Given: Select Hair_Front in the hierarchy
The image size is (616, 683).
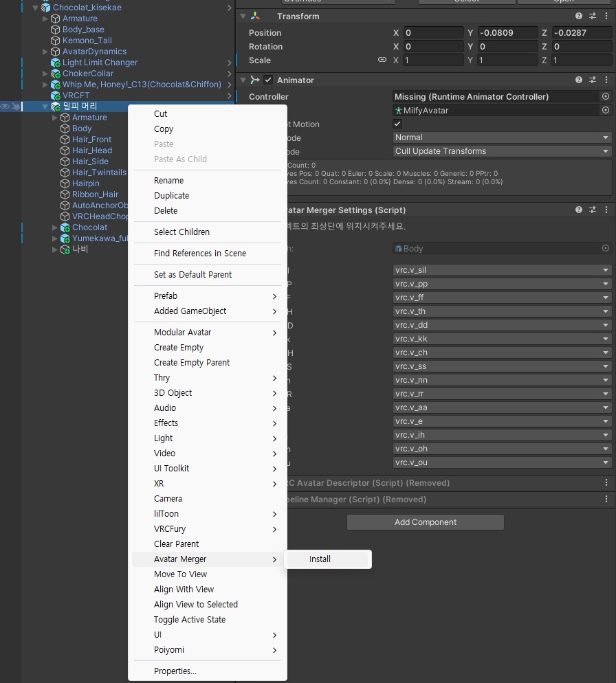Looking at the screenshot, I should [x=91, y=139].
